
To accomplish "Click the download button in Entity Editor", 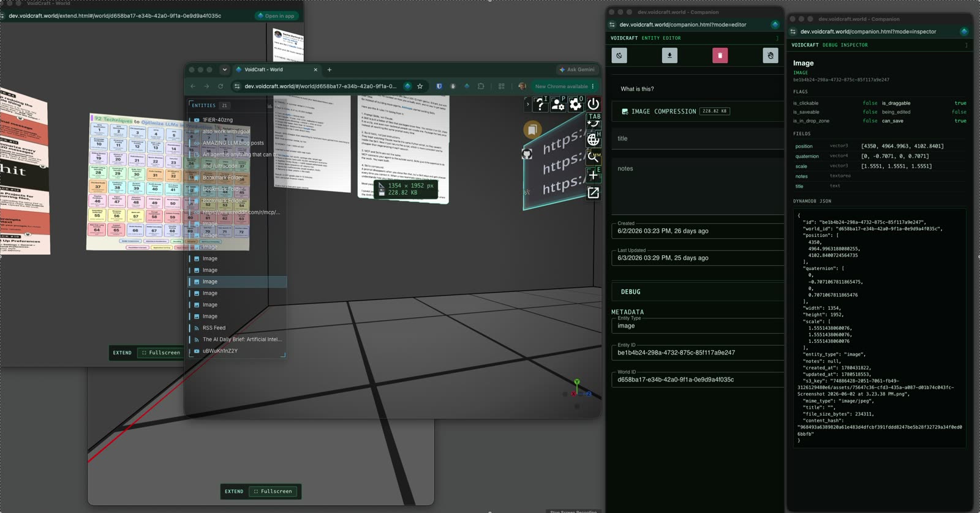I will click(669, 55).
